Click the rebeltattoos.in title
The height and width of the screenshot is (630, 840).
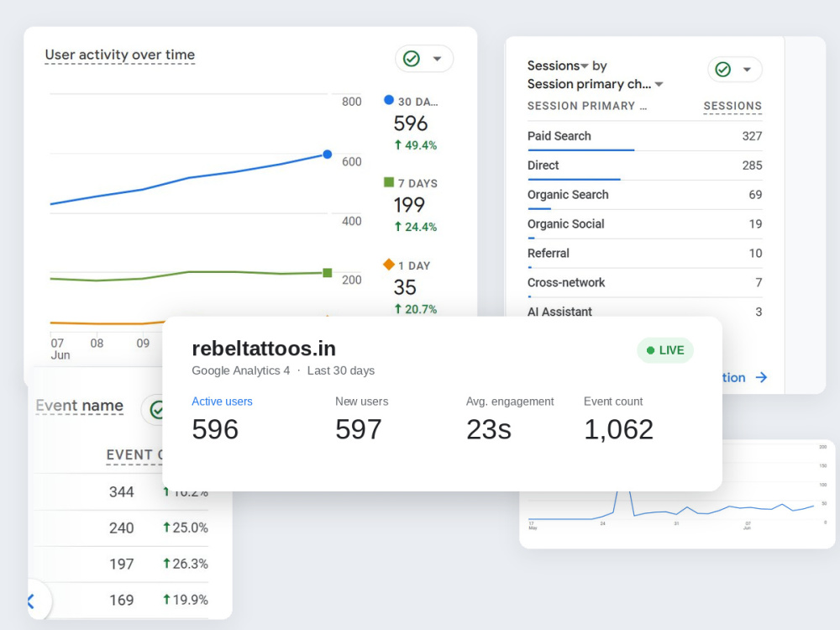264,349
